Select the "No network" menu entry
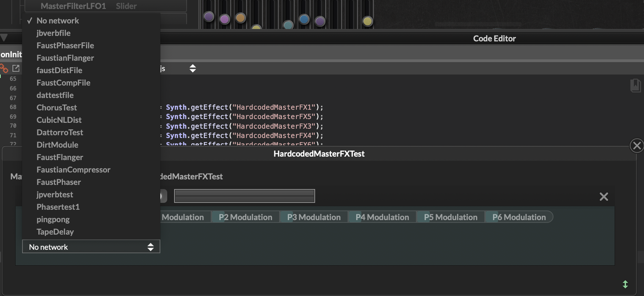Screen dimensions: 644x296 (91, 21)
